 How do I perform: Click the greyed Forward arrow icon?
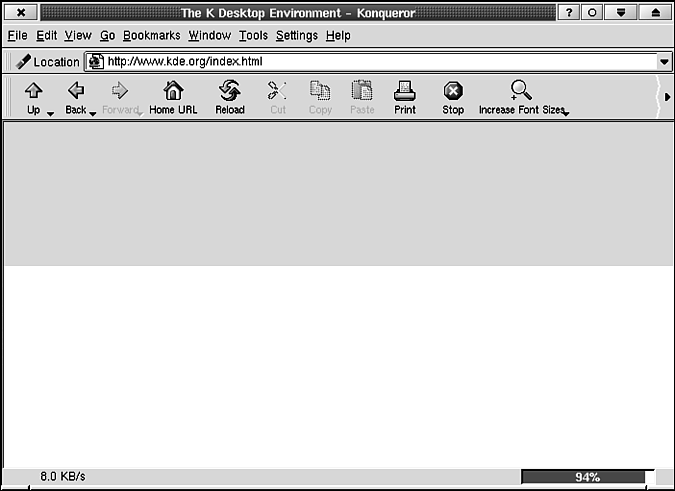(120, 91)
